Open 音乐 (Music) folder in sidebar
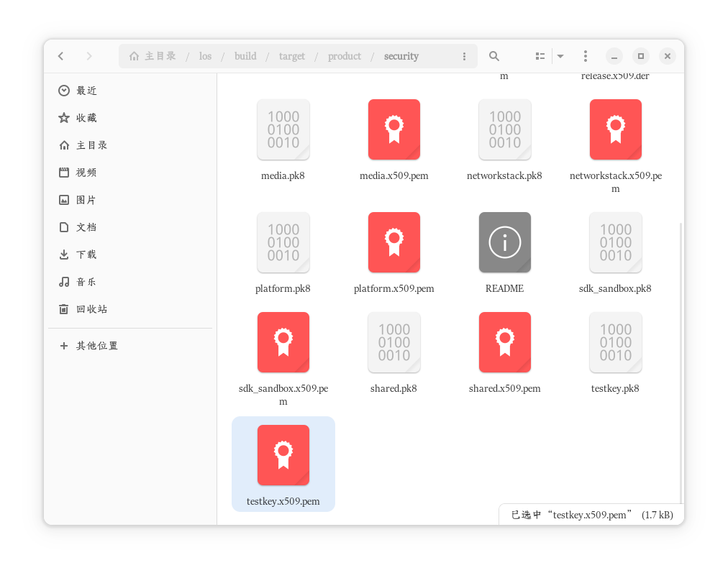Viewport: 728px width, 573px height. pyautogui.click(x=130, y=282)
